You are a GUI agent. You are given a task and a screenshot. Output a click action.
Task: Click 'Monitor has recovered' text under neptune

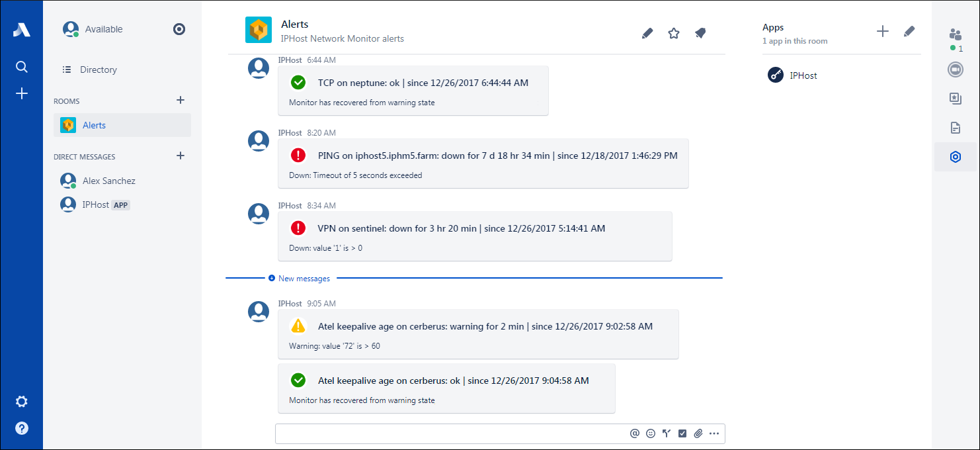coord(362,103)
